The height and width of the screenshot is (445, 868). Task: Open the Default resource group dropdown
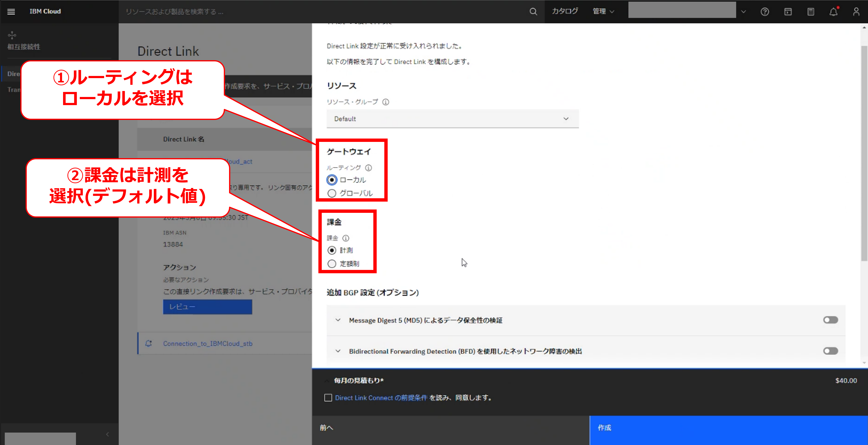452,118
